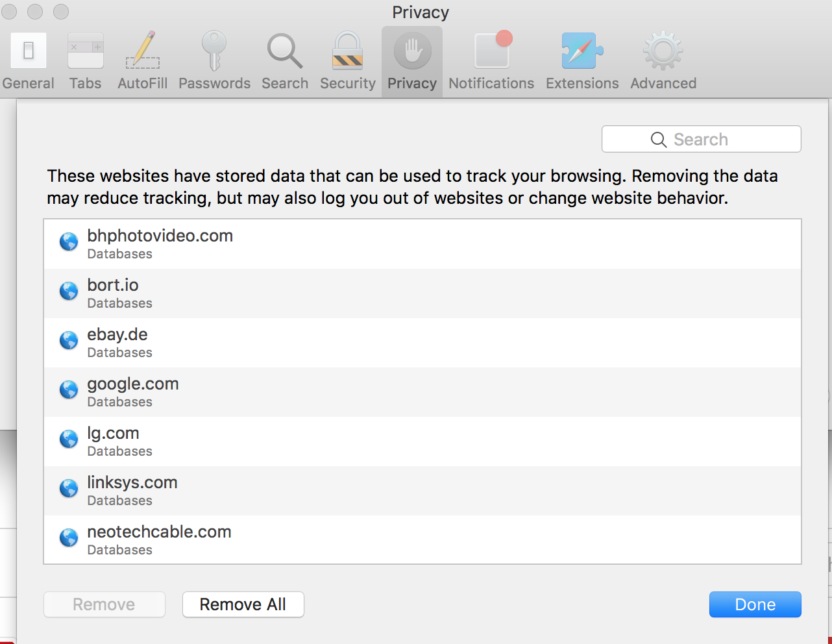Choose ebay.de in the website list
The height and width of the screenshot is (644, 832).
[422, 343]
